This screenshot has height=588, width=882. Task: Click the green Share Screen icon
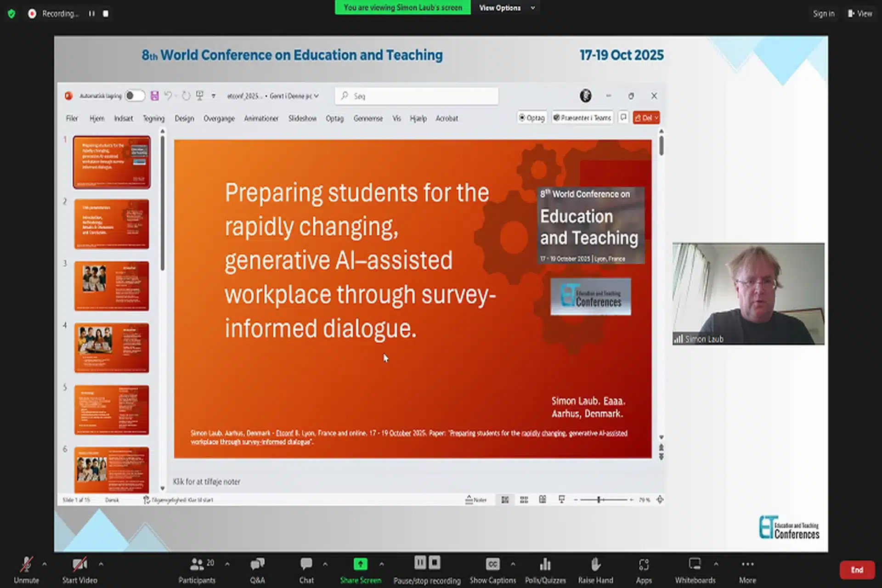(x=360, y=564)
